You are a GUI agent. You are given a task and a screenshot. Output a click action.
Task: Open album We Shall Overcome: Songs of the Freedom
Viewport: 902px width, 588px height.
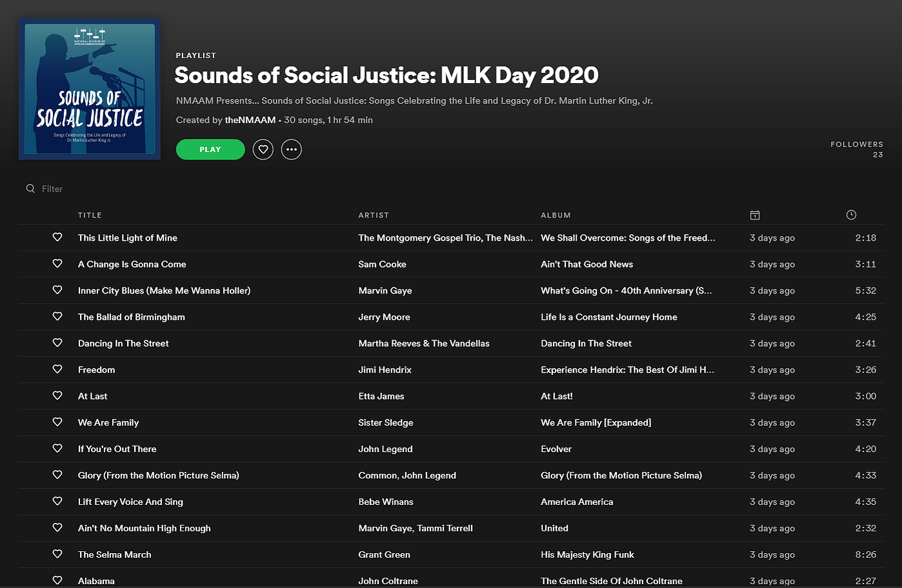tap(628, 238)
